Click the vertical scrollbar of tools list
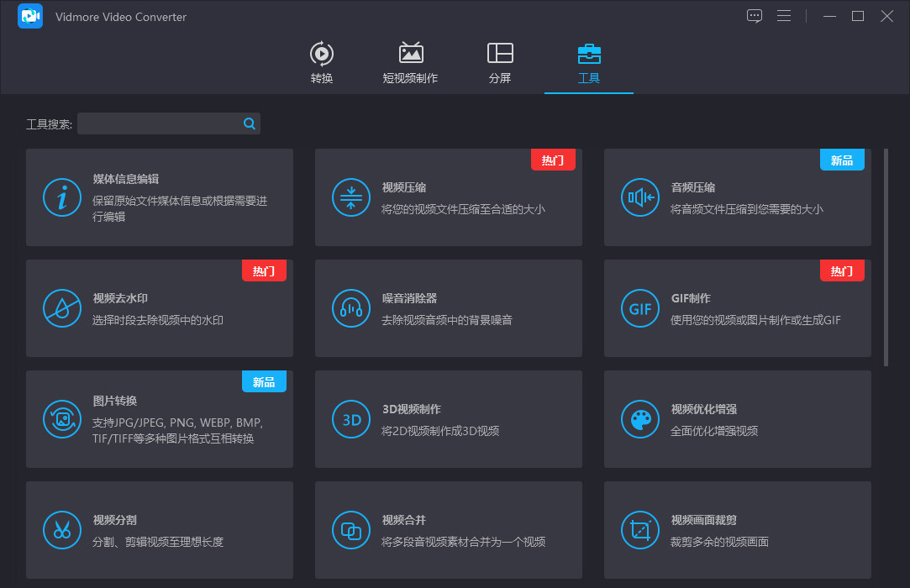The height and width of the screenshot is (588, 910). pos(886,258)
